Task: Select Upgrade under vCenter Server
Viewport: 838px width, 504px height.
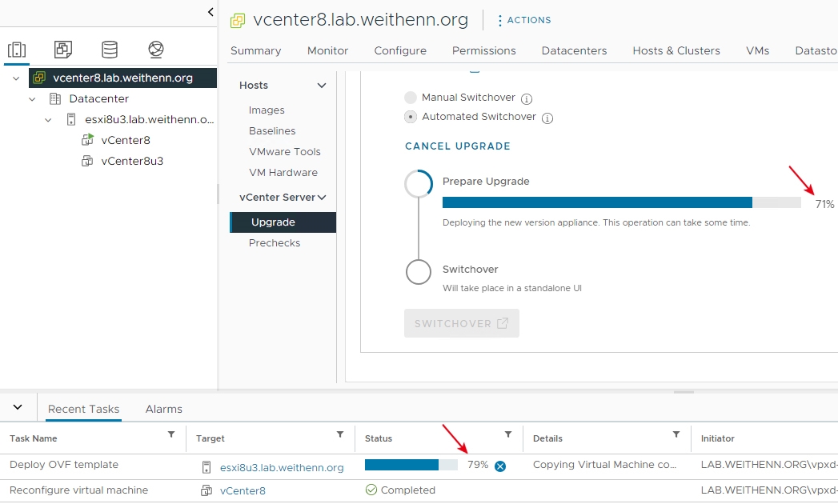Action: tap(283, 222)
